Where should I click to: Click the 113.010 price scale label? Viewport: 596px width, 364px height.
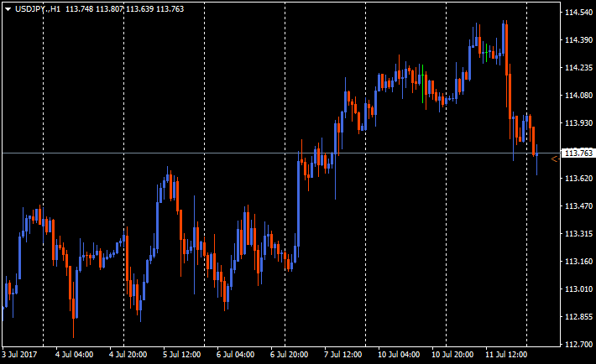tap(579, 289)
